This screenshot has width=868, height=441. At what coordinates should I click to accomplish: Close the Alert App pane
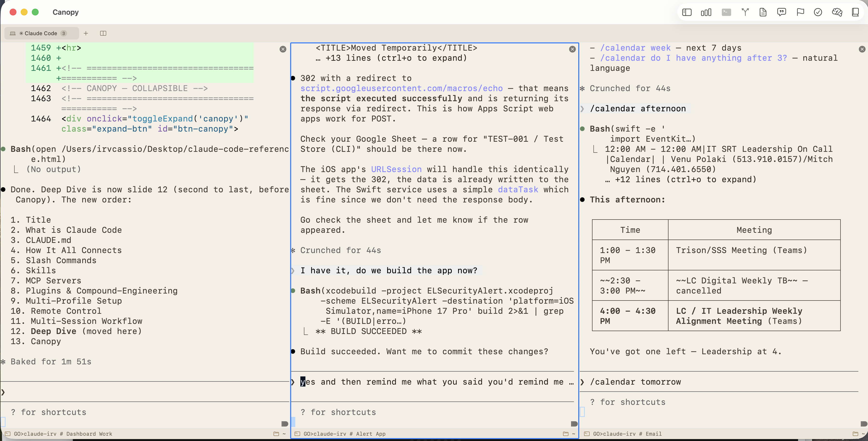point(572,49)
